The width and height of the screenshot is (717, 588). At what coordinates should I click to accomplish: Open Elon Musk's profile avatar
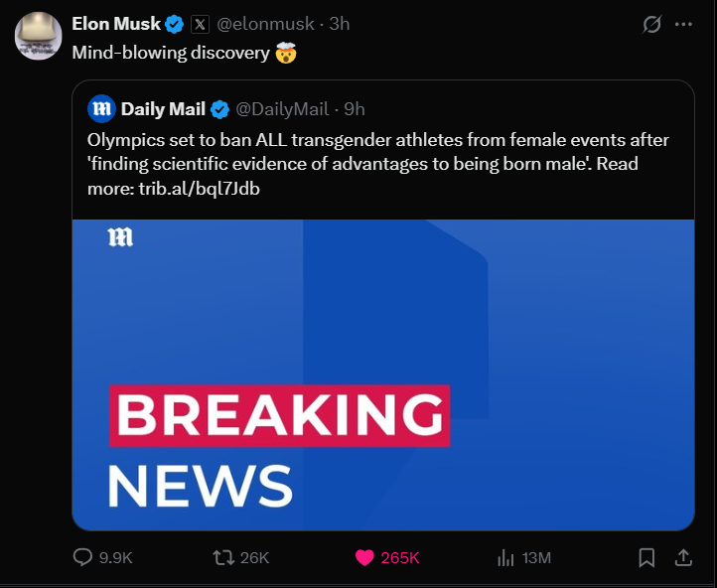click(x=39, y=36)
